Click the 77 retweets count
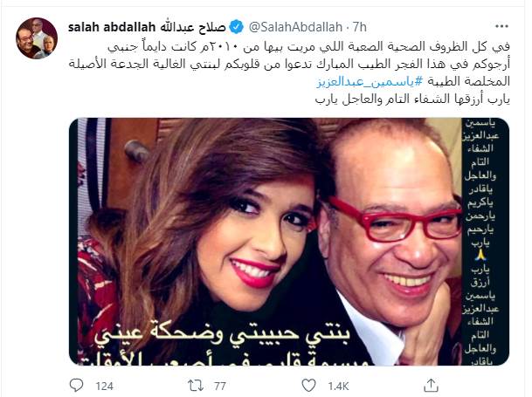 [220, 387]
